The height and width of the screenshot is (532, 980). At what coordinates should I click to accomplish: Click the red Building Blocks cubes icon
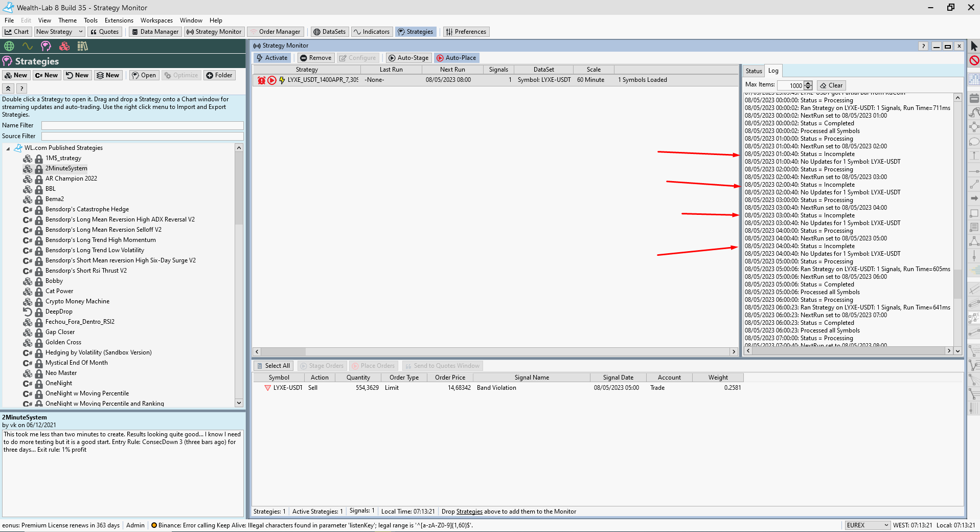[64, 46]
